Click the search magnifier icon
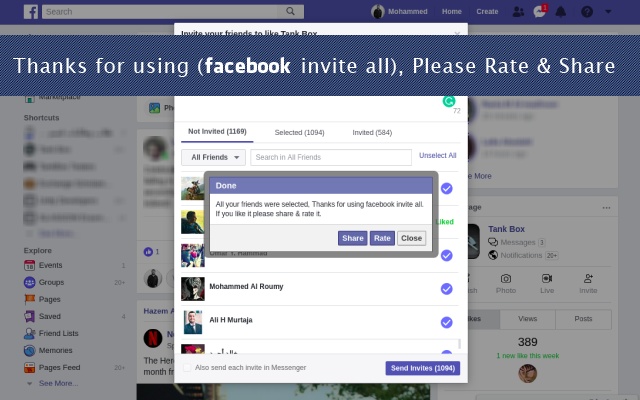Image resolution: width=640 pixels, height=400 pixels. [x=290, y=11]
